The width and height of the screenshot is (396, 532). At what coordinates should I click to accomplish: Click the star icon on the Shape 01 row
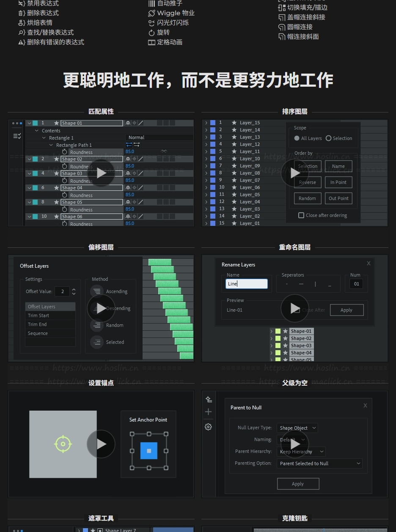(56, 123)
